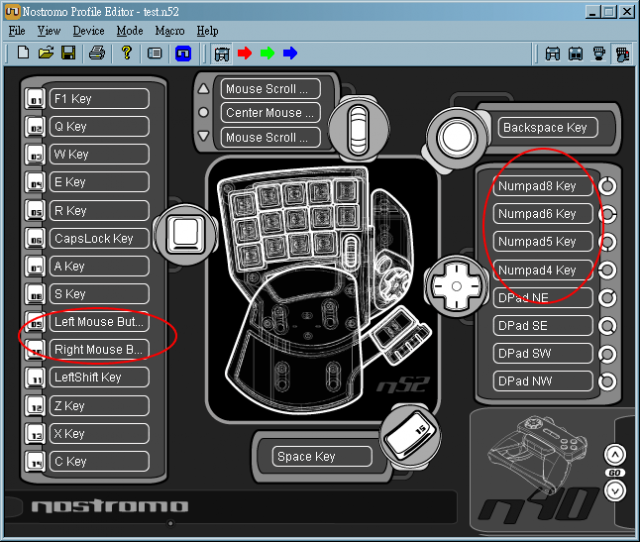Click the DPad NE assignment
The image size is (640, 542).
[543, 298]
